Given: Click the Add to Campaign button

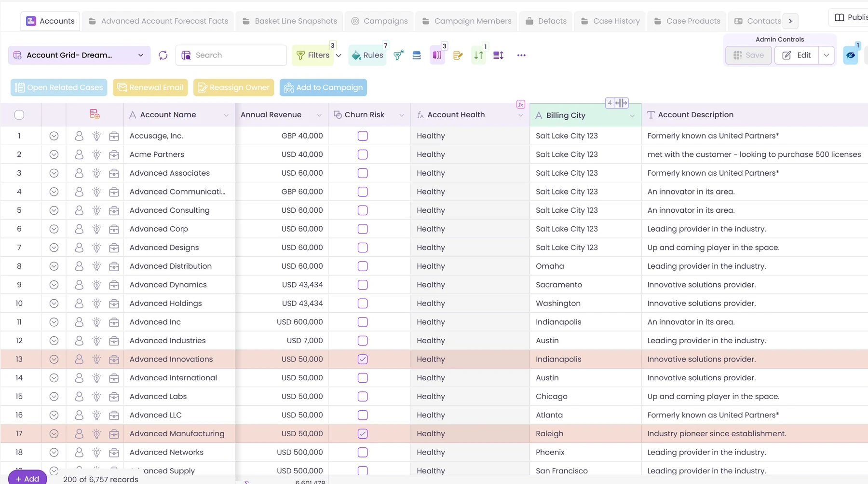Looking at the screenshot, I should 323,87.
